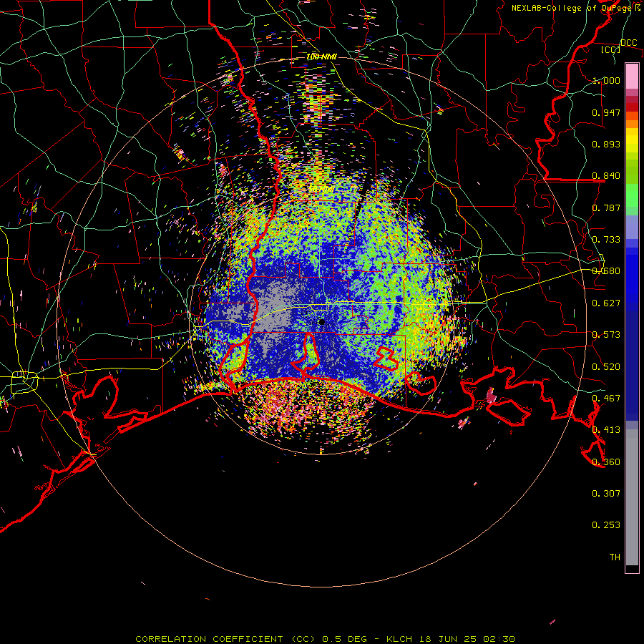Click the Correlation Coefficient caption at bottom
Viewport: 644px width, 644px height.
tap(325, 639)
